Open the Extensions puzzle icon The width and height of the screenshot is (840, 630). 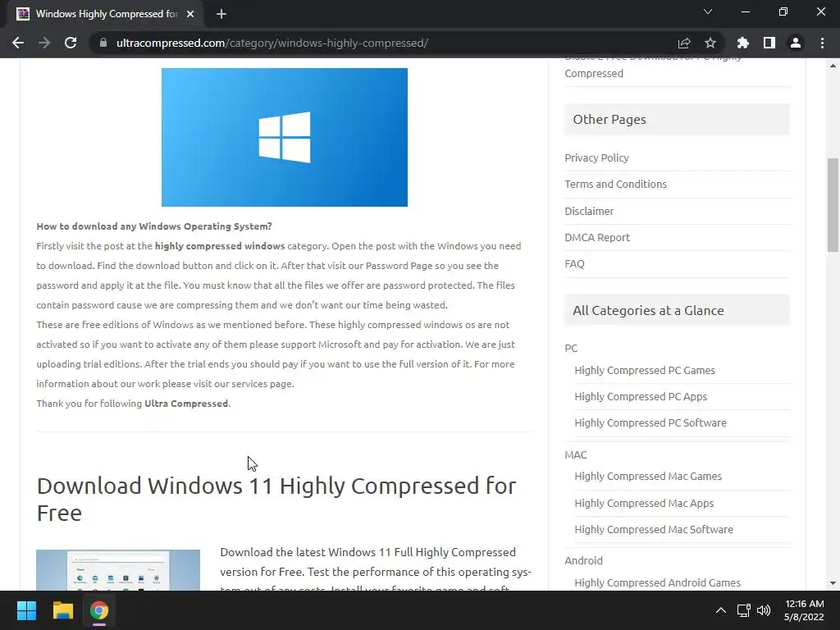[x=743, y=43]
